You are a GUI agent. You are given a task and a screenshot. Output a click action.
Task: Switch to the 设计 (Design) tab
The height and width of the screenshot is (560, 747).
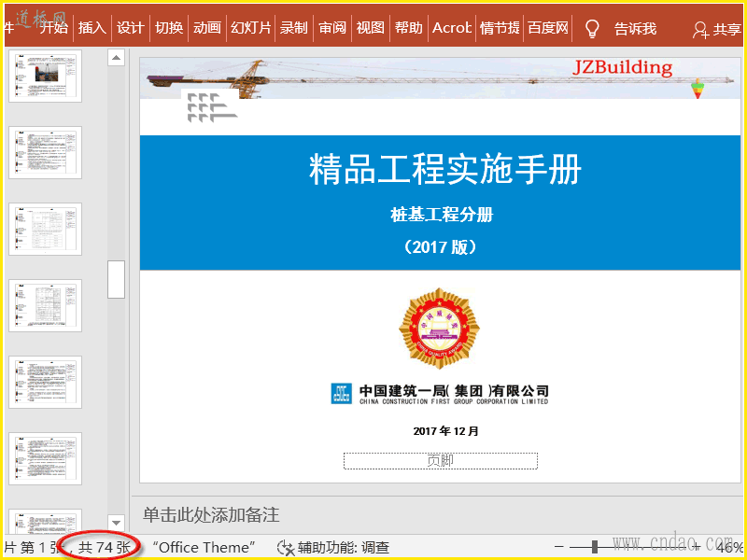pyautogui.click(x=131, y=28)
